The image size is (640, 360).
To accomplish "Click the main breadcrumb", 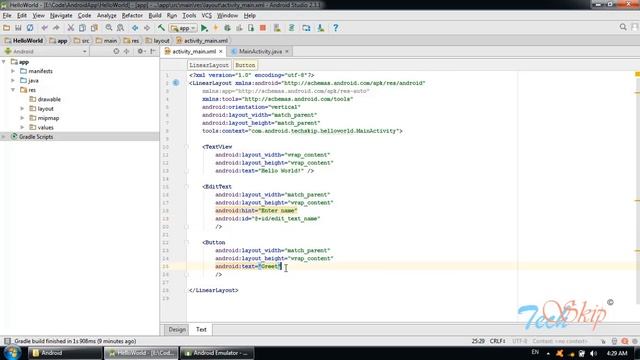I will [107, 41].
